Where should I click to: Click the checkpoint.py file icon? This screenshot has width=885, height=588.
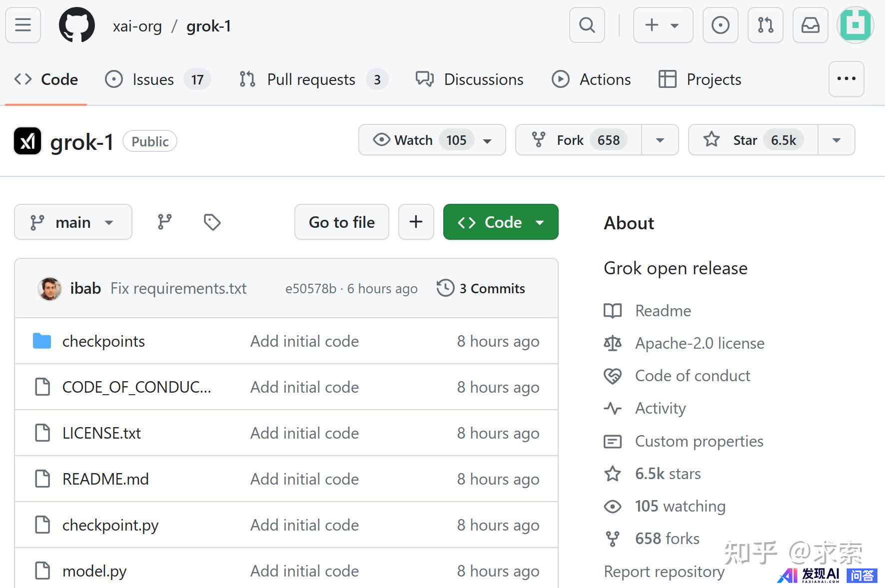click(x=42, y=525)
